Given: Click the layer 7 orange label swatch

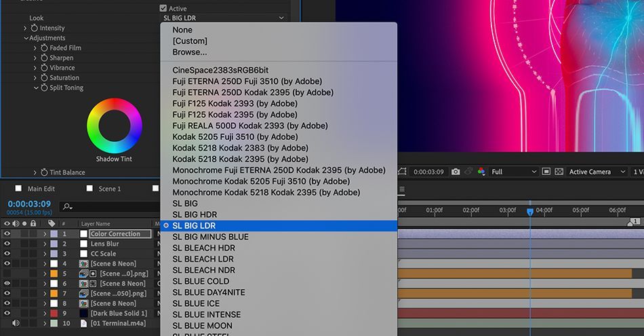Looking at the screenshot, I should 54,293.
